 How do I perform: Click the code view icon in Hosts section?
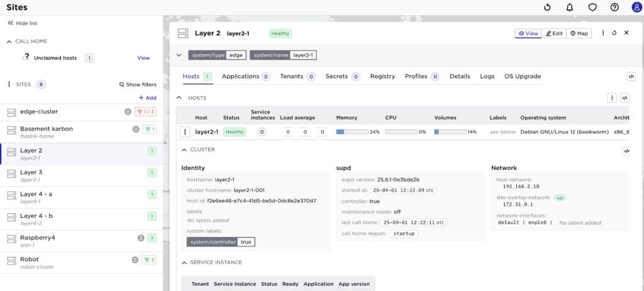(625, 98)
